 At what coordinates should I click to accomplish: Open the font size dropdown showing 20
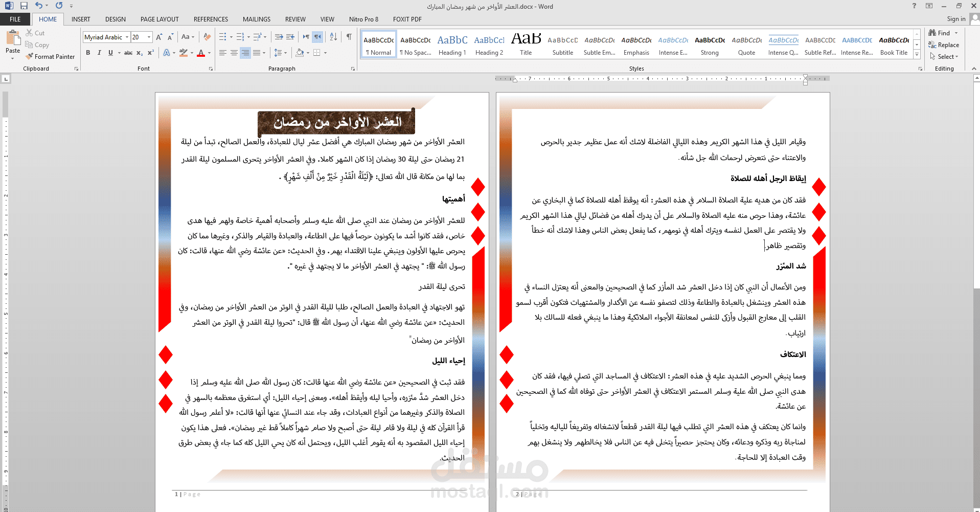(149, 37)
